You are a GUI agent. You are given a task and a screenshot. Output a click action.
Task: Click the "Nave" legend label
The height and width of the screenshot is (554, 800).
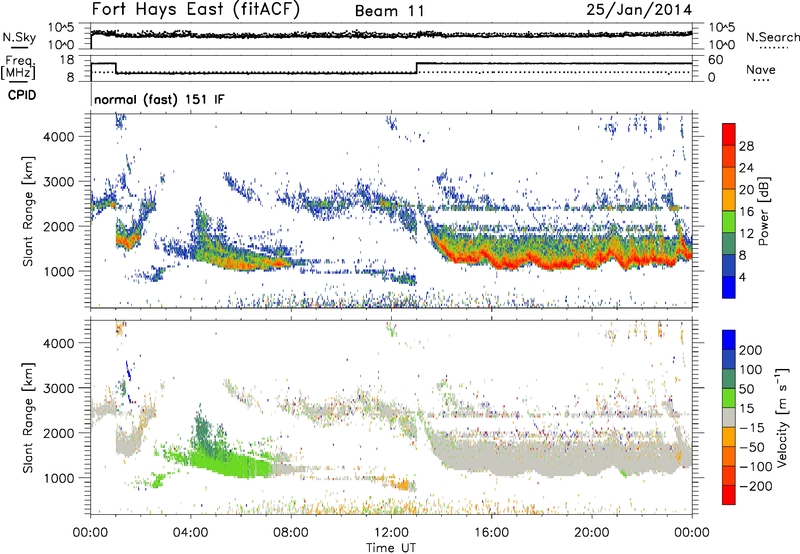(760, 69)
